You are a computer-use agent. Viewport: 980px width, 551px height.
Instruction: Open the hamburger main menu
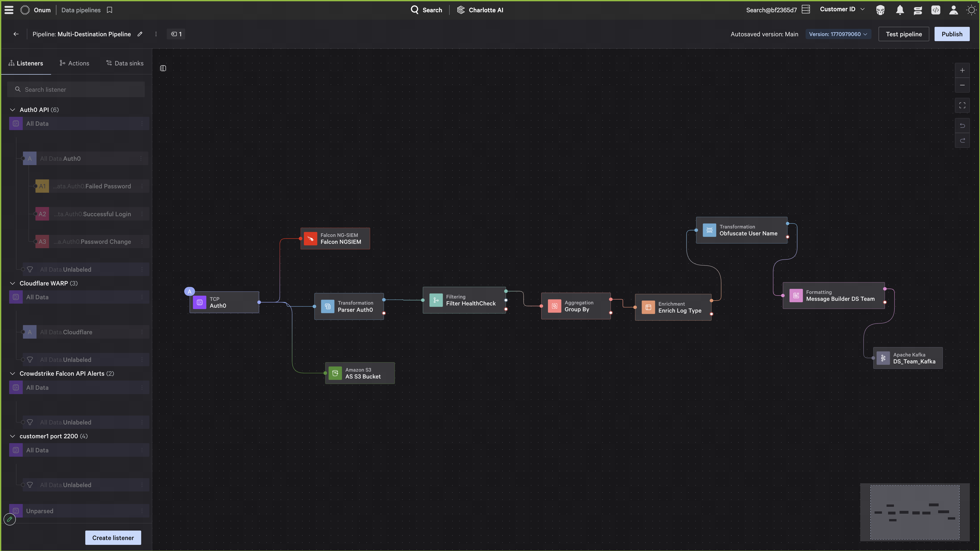click(9, 10)
